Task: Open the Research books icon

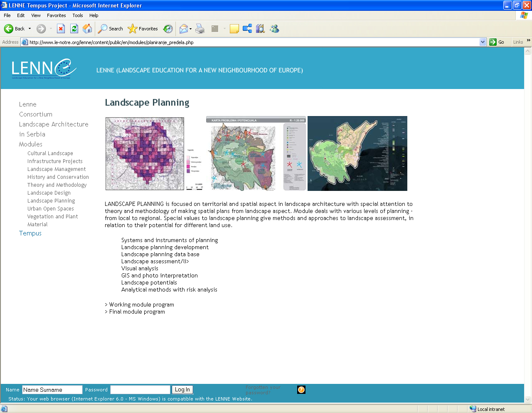Action: 261,29
